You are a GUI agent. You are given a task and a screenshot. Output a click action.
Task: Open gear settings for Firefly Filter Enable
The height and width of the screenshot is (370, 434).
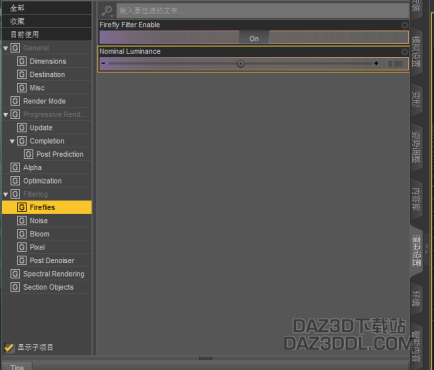[x=404, y=25]
